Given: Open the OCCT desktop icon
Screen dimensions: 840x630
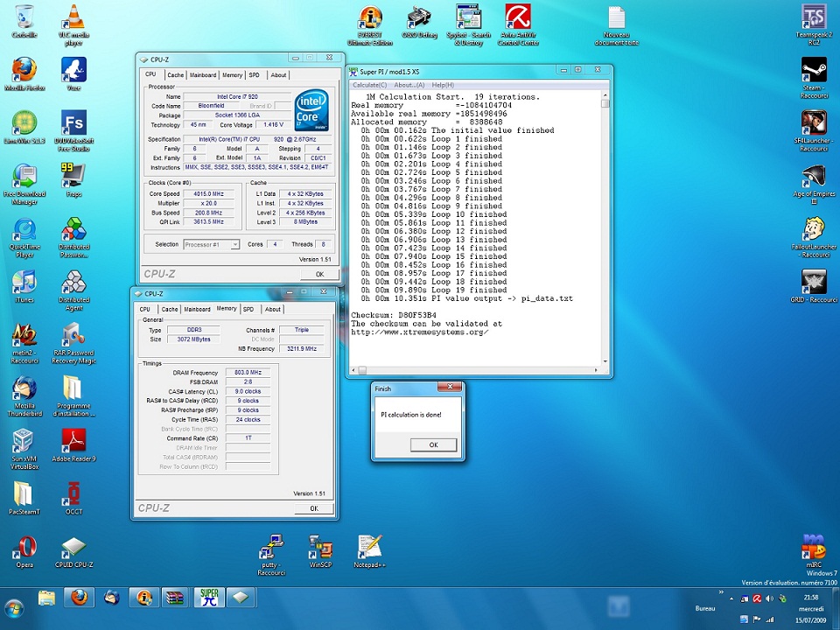Looking at the screenshot, I should click(x=73, y=498).
